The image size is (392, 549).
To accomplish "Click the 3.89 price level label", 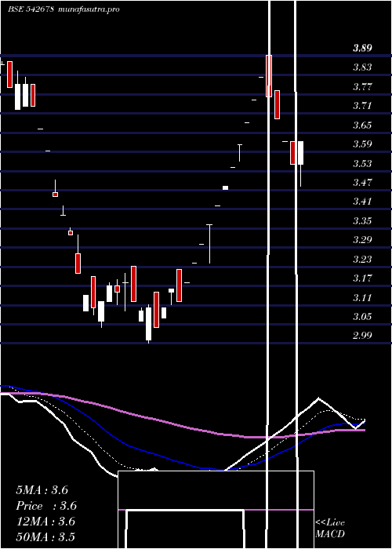I will (362, 49).
